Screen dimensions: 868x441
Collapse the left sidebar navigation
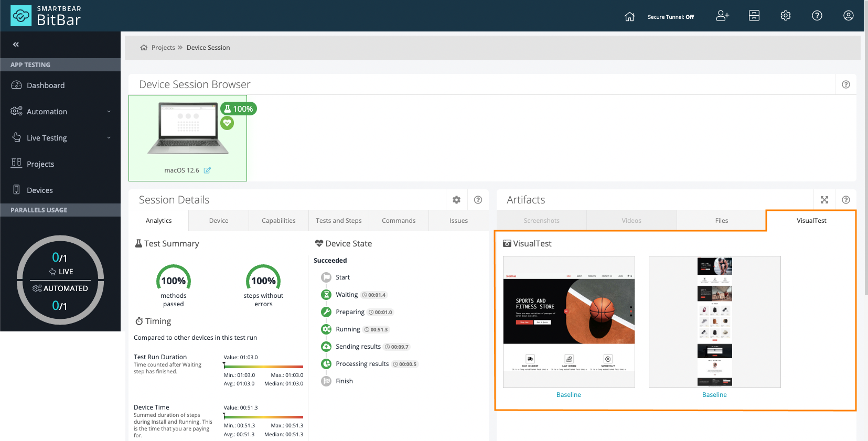[16, 45]
